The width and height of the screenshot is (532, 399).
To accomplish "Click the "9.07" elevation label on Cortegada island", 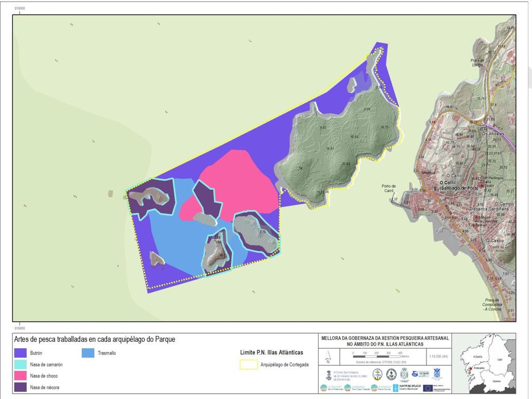I will click(323, 128).
